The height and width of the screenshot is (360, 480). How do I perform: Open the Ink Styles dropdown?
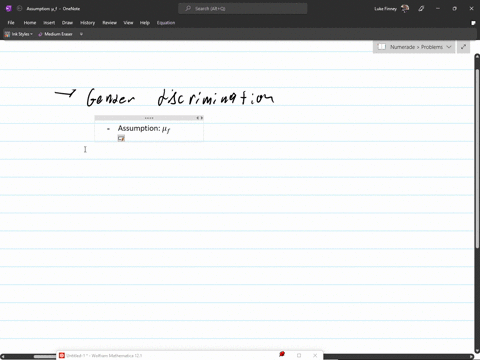coord(19,34)
